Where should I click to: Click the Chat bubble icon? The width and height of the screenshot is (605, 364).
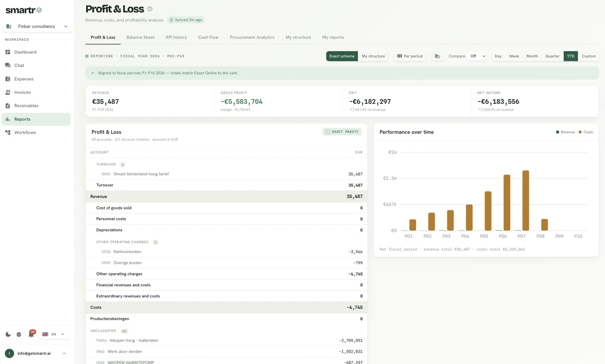tap(8, 65)
